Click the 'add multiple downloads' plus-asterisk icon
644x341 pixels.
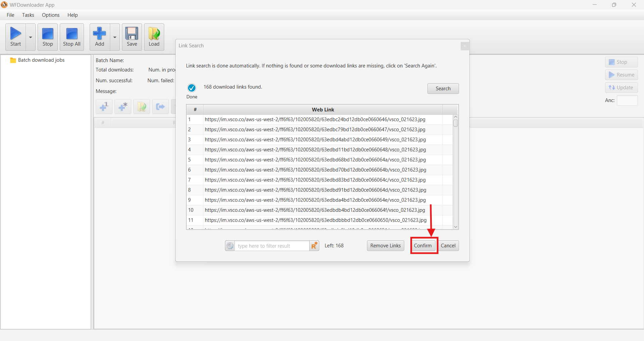pyautogui.click(x=122, y=107)
